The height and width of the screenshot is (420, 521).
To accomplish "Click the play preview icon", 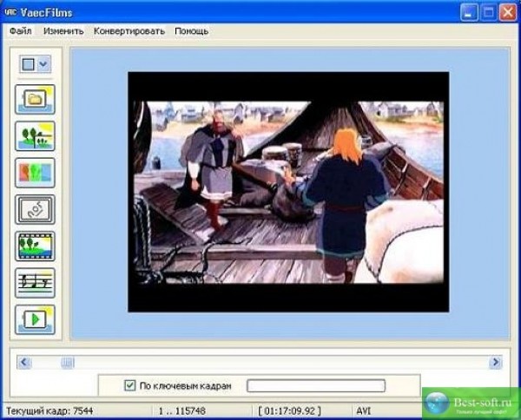I will (x=35, y=319).
